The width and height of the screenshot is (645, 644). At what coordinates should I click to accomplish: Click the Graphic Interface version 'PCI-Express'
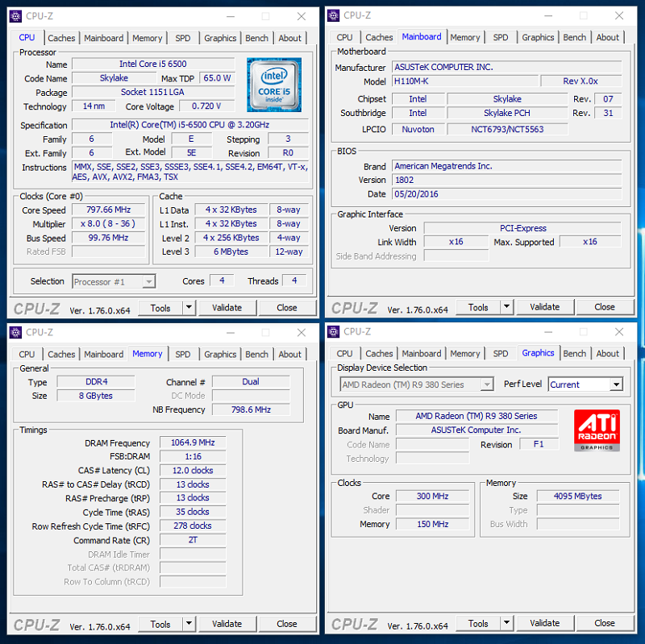[x=522, y=228]
